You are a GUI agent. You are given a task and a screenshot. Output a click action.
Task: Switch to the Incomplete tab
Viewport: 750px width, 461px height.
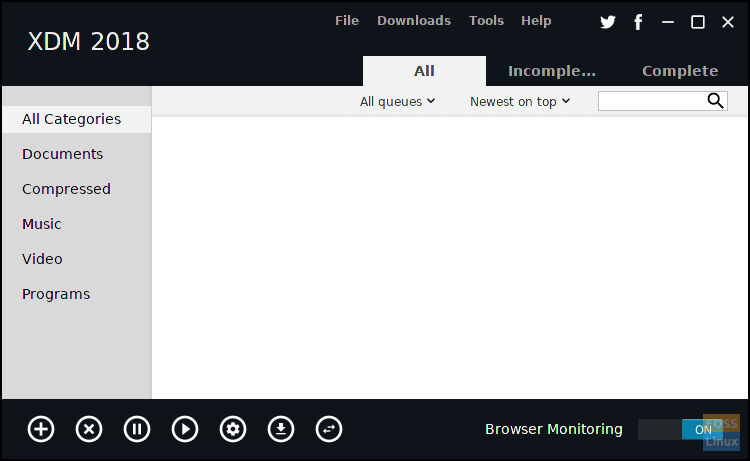[552, 71]
